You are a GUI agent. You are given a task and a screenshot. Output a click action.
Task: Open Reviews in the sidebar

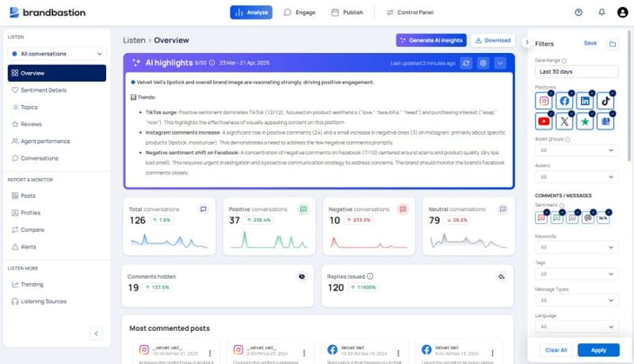[27, 124]
